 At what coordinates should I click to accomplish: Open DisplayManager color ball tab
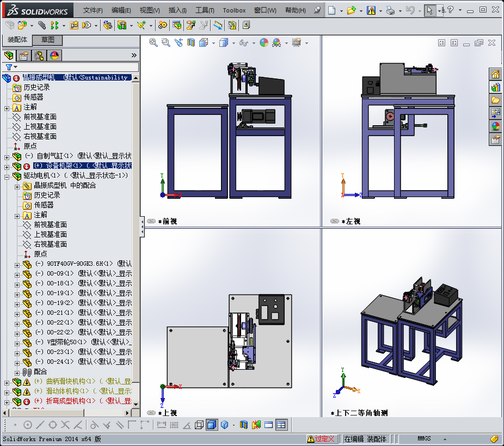54,56
